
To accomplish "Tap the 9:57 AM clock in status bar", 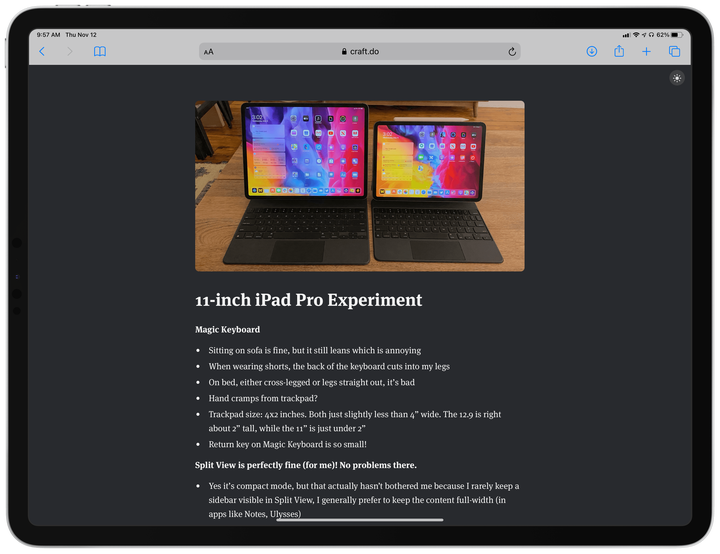I will [48, 35].
